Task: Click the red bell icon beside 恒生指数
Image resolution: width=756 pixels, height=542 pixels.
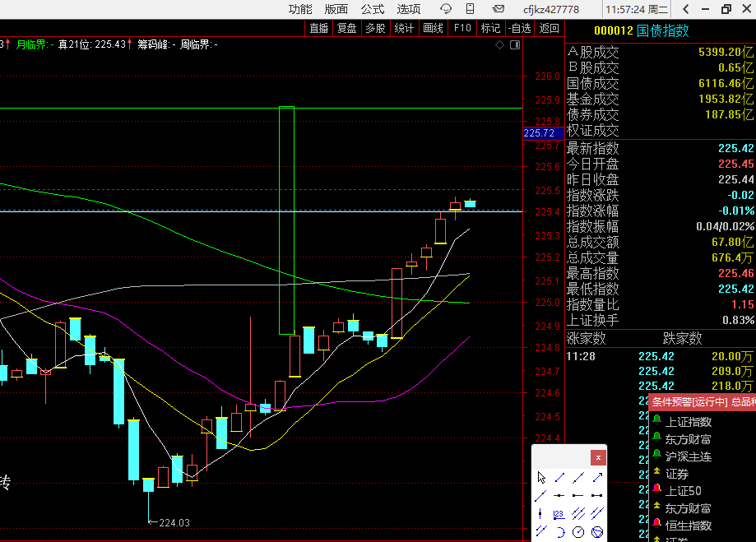Action: tap(656, 523)
